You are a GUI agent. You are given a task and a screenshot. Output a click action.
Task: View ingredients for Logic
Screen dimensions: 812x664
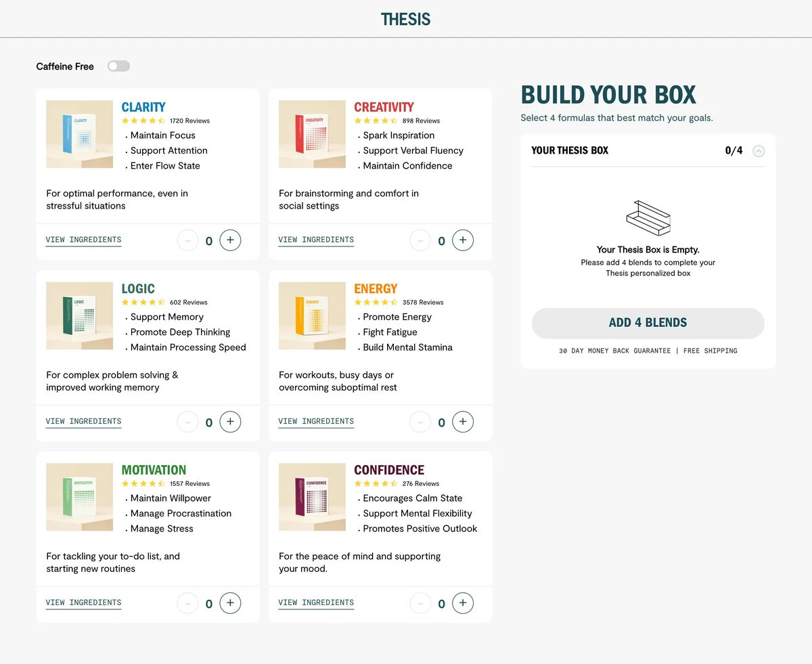coord(83,421)
